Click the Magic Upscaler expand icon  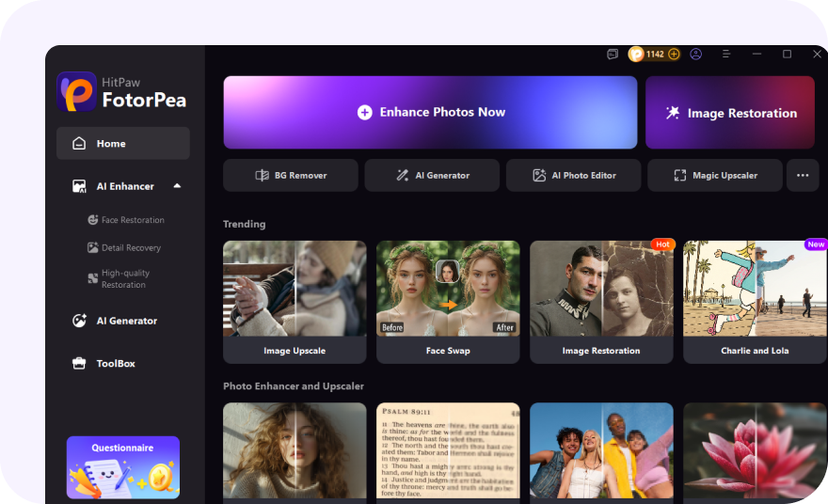[680, 175]
